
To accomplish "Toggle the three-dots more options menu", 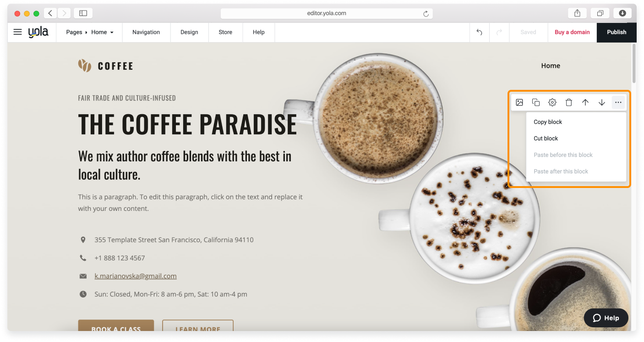I will (x=618, y=102).
